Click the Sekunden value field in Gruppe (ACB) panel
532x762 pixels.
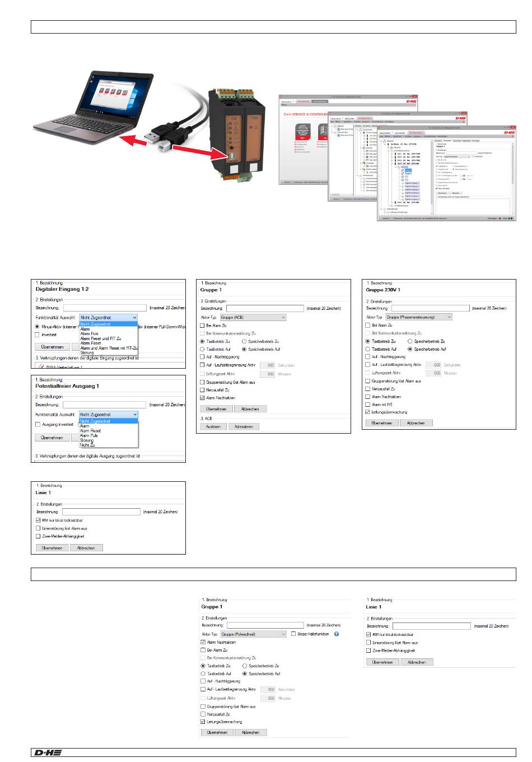click(x=268, y=365)
